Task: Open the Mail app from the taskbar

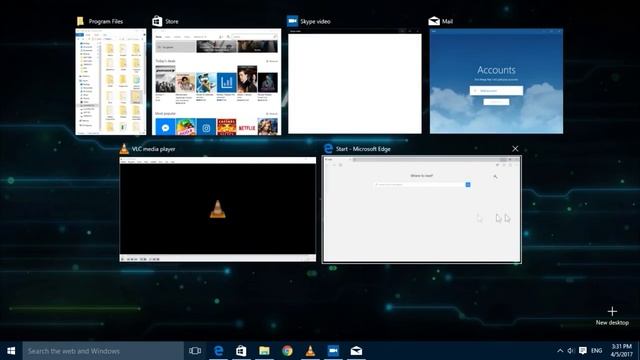Action: [x=356, y=351]
